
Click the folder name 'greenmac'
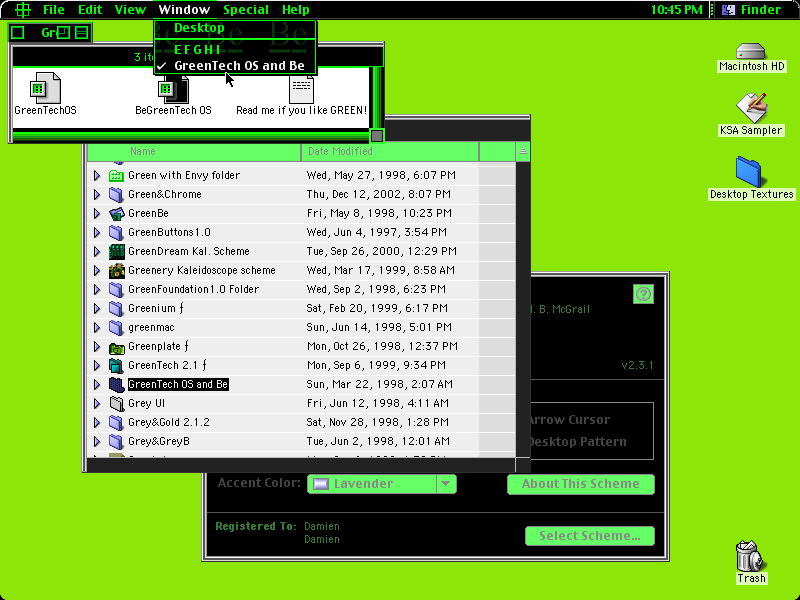tap(151, 328)
